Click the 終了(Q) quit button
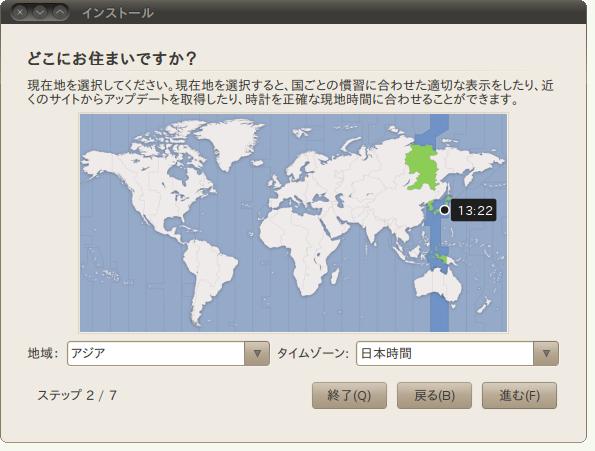The height and width of the screenshot is (451, 595). click(349, 396)
